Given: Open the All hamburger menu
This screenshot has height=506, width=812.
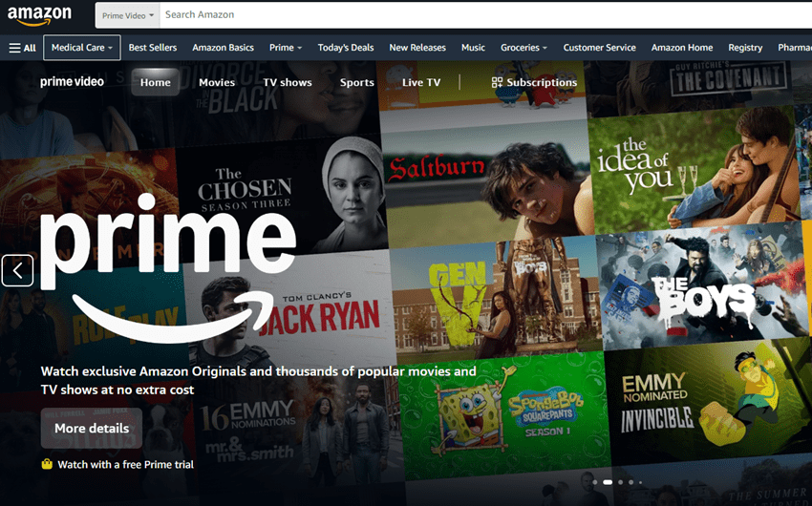Looking at the screenshot, I should 22,48.
